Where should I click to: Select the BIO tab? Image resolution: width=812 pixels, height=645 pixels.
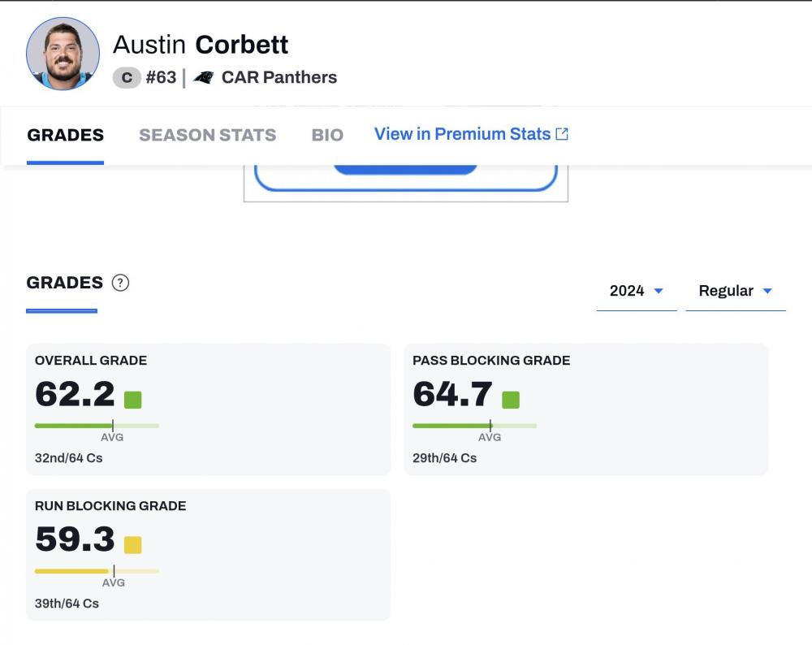(x=327, y=135)
